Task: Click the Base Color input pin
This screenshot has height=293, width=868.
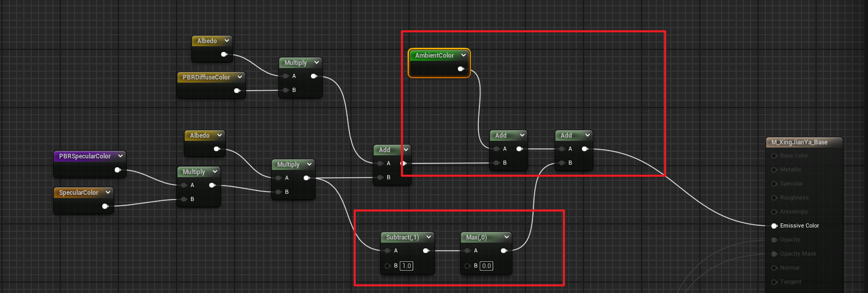Action: pyautogui.click(x=774, y=156)
